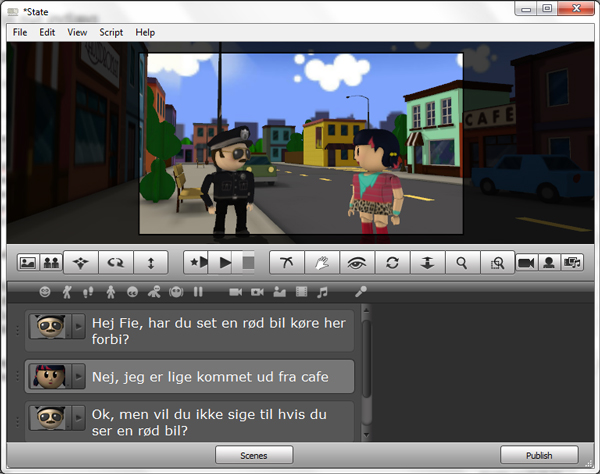Add a set or prop action icon
The width and height of the screenshot is (600, 474).
pyautogui.click(x=279, y=292)
